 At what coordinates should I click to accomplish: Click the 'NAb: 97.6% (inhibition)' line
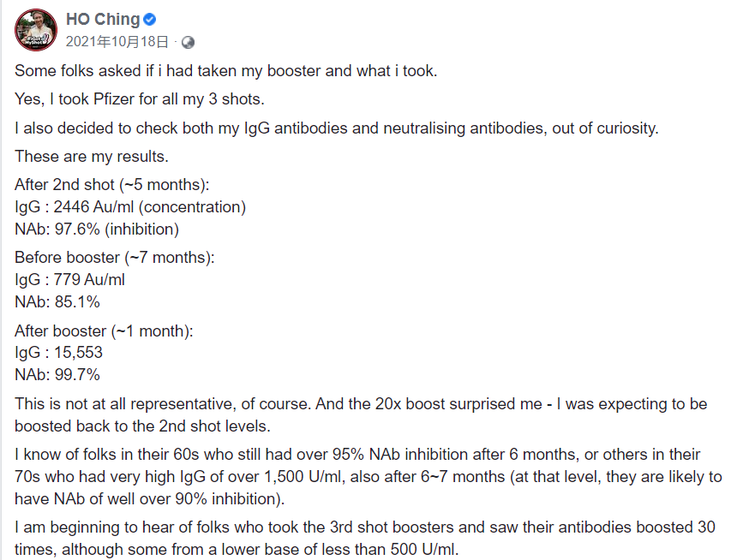click(97, 229)
